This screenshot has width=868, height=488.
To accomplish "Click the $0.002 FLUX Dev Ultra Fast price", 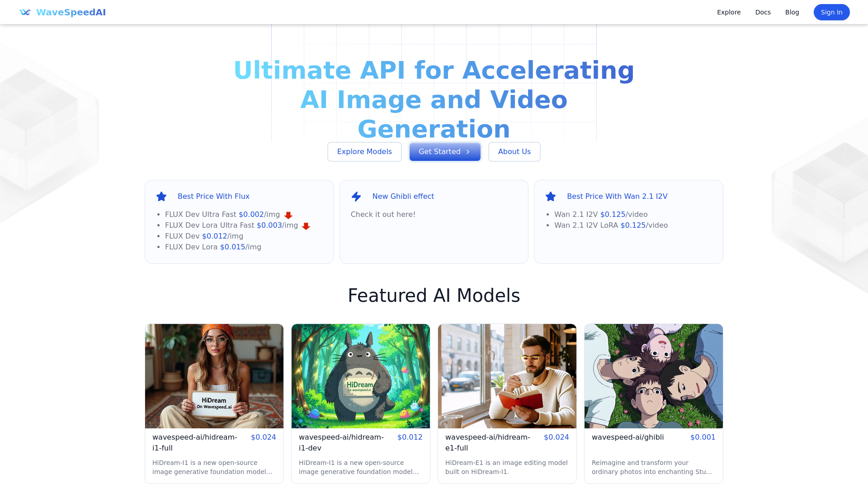I will tap(251, 215).
